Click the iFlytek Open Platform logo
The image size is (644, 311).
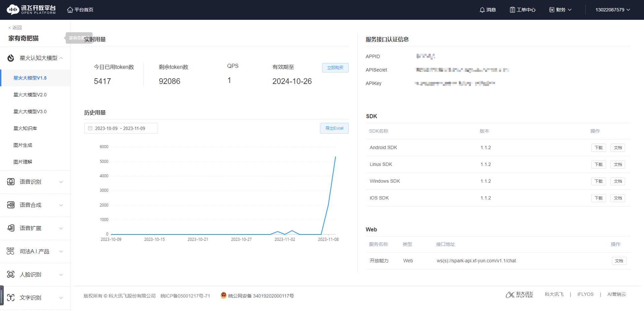31,10
